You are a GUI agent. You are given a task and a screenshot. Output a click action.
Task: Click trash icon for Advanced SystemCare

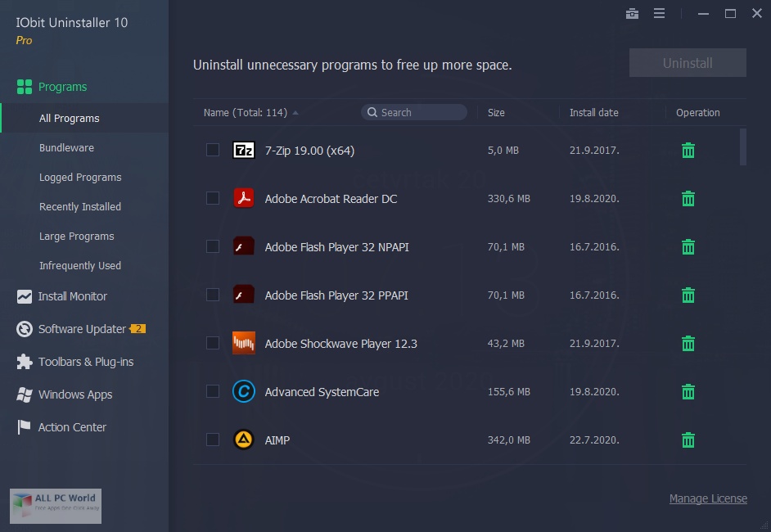[688, 391]
